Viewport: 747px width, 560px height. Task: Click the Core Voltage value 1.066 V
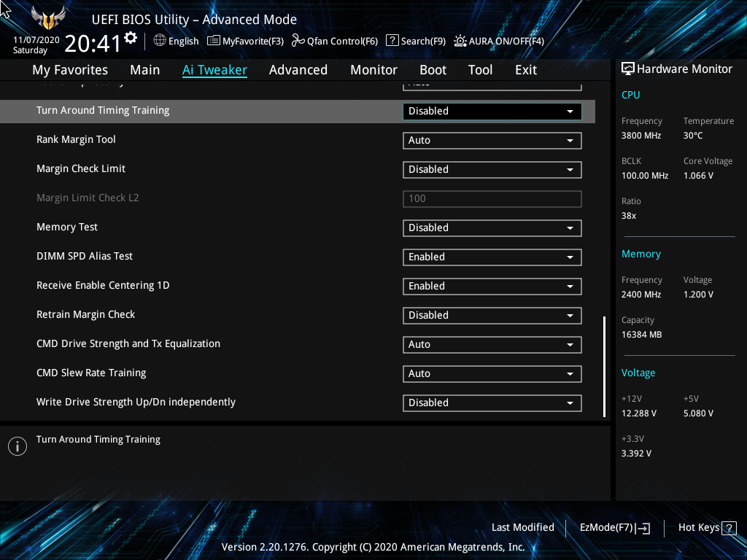pyautogui.click(x=698, y=176)
